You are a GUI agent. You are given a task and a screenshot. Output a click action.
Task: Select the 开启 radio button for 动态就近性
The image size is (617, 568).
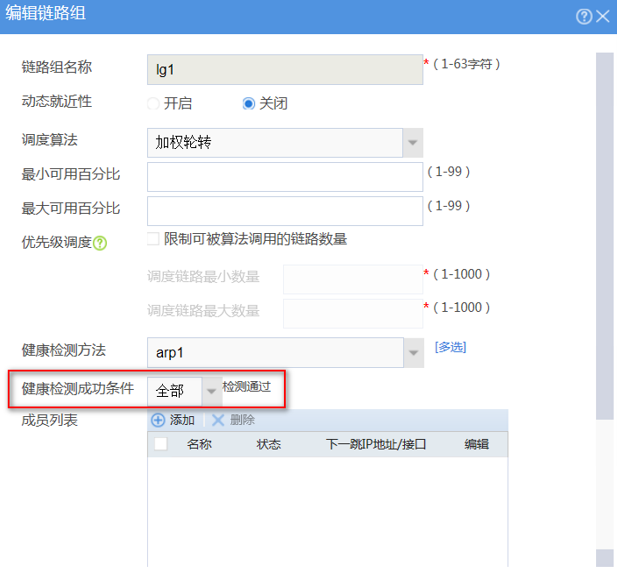click(153, 104)
